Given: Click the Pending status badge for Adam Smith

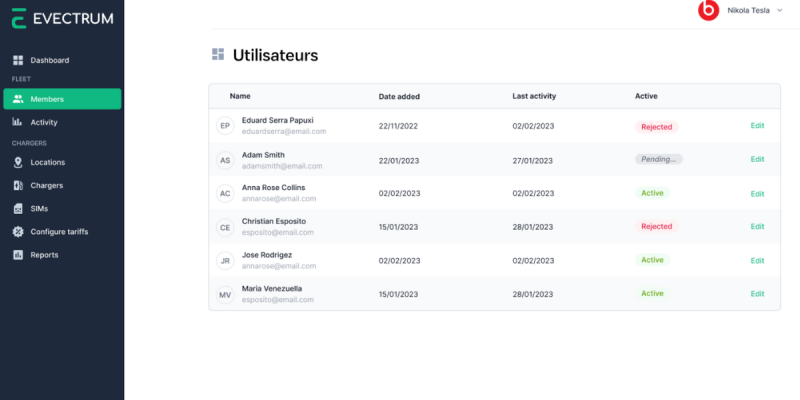Looking at the screenshot, I should coord(659,159).
